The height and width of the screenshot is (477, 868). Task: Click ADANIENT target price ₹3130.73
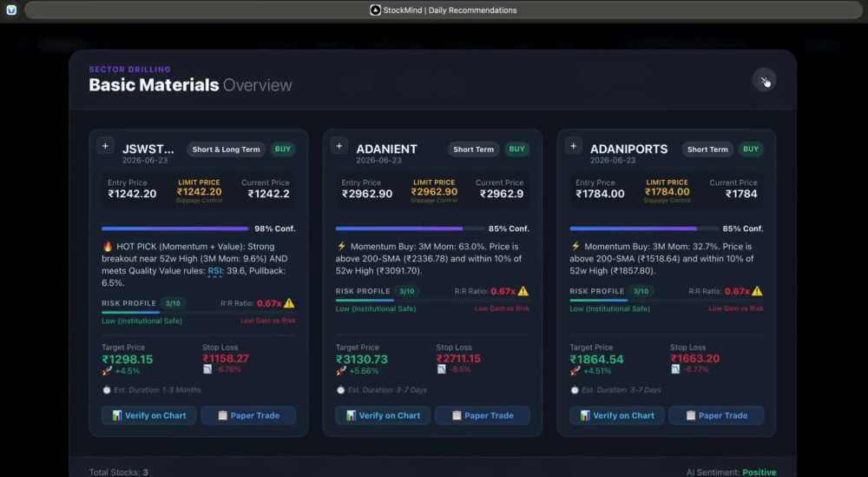tap(362, 359)
